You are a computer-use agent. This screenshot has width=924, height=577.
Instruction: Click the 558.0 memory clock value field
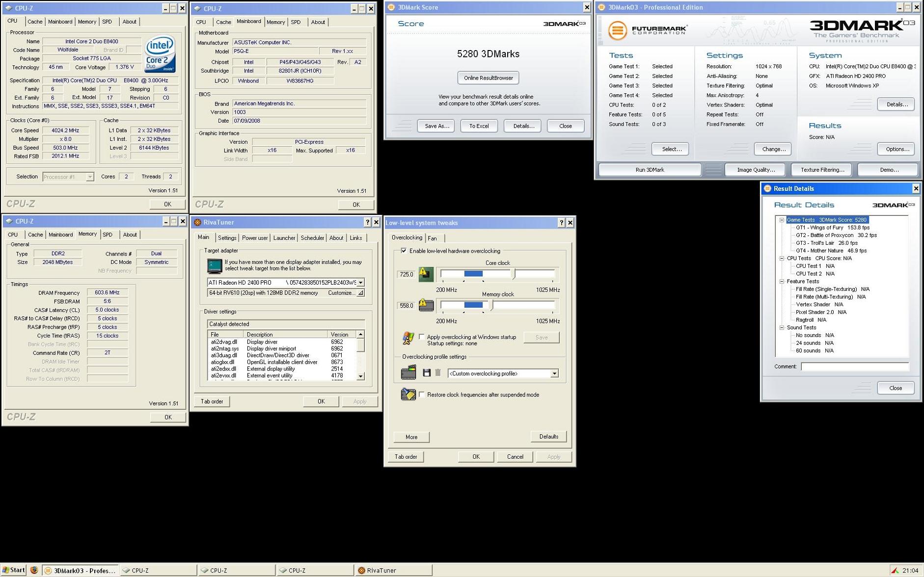pyautogui.click(x=407, y=305)
